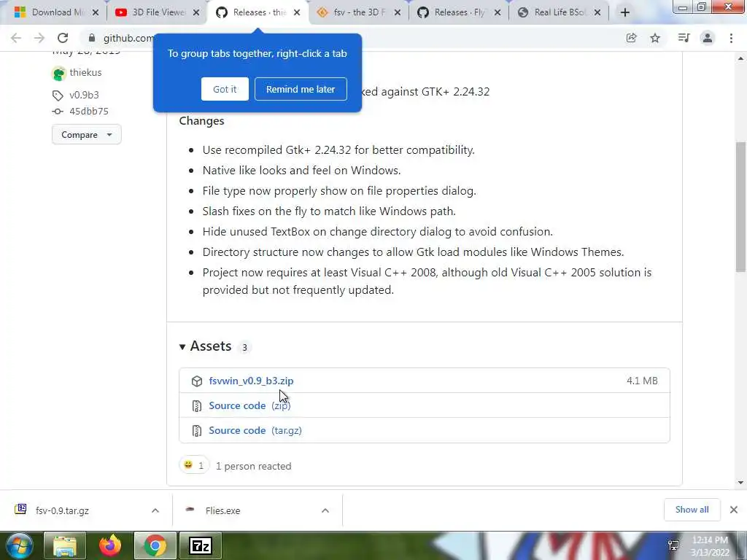Click the Chrome taskbar icon
Screen dimensions: 747x560
155,545
